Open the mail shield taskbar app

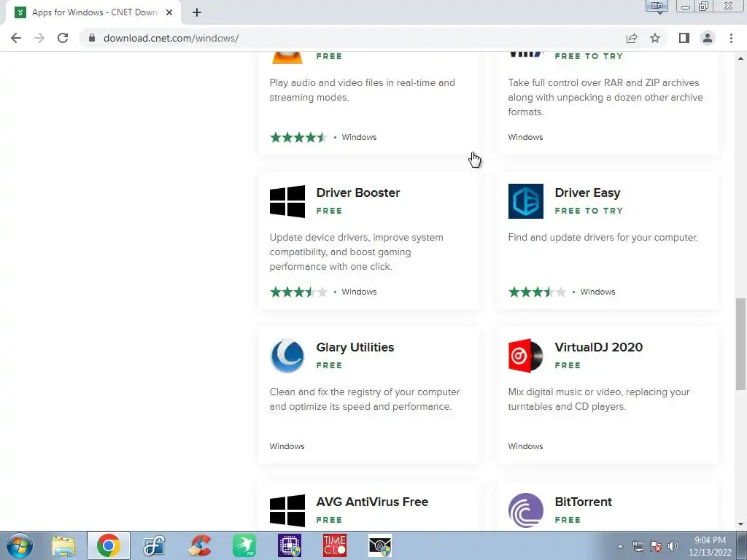(x=380, y=545)
